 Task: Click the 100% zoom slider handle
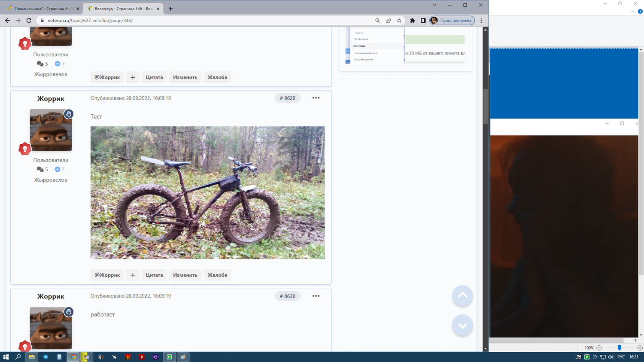pos(620,348)
